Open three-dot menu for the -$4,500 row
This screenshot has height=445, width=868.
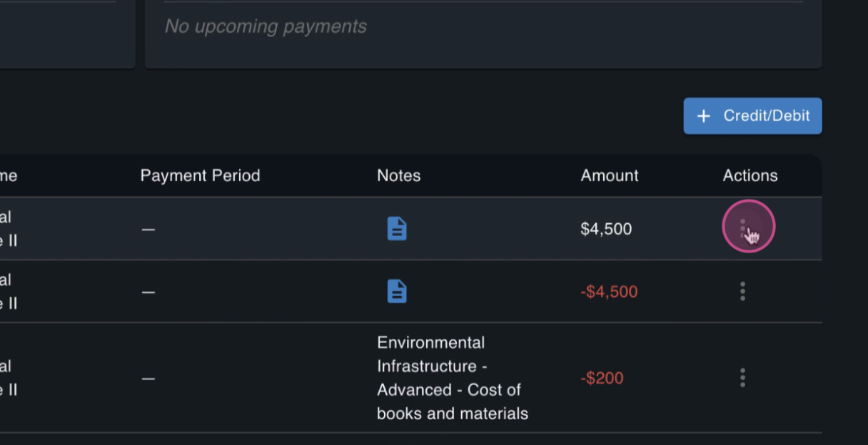(743, 291)
